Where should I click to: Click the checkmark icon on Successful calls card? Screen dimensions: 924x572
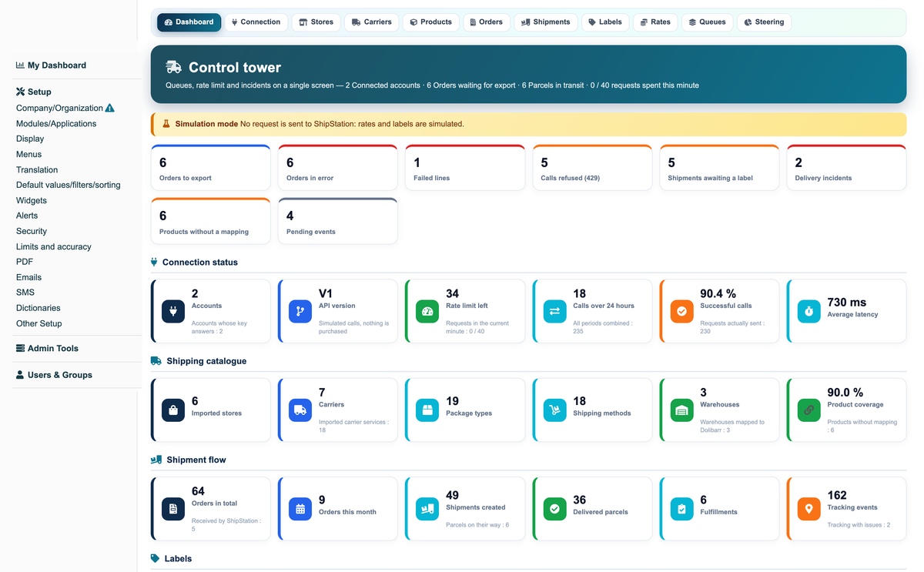pyautogui.click(x=681, y=311)
